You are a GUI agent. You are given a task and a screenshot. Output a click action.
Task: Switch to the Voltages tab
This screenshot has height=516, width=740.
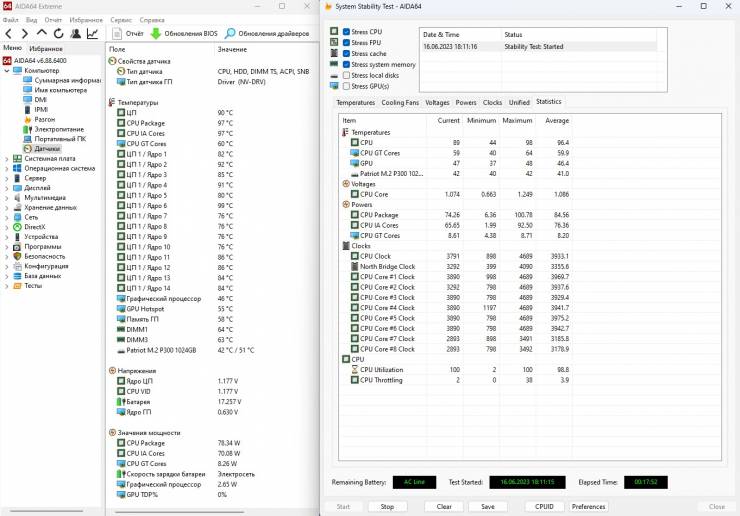[437, 102]
